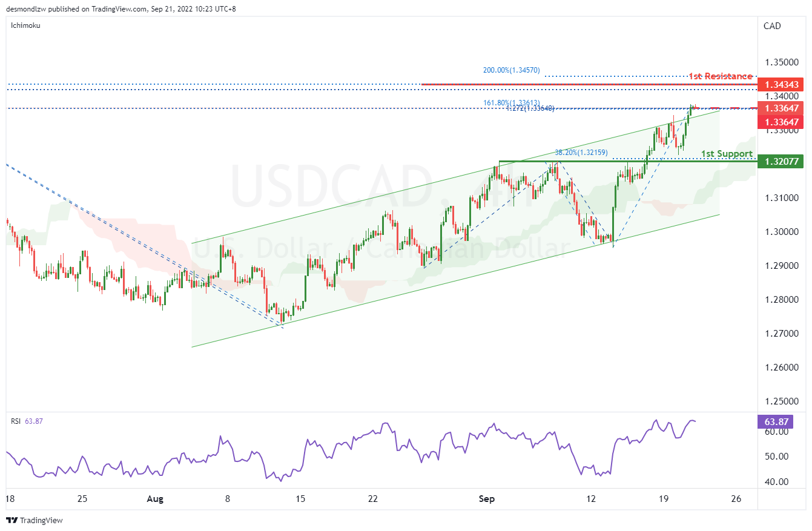
Task: Click the 22 date label on the time axis
Action: [x=373, y=499]
